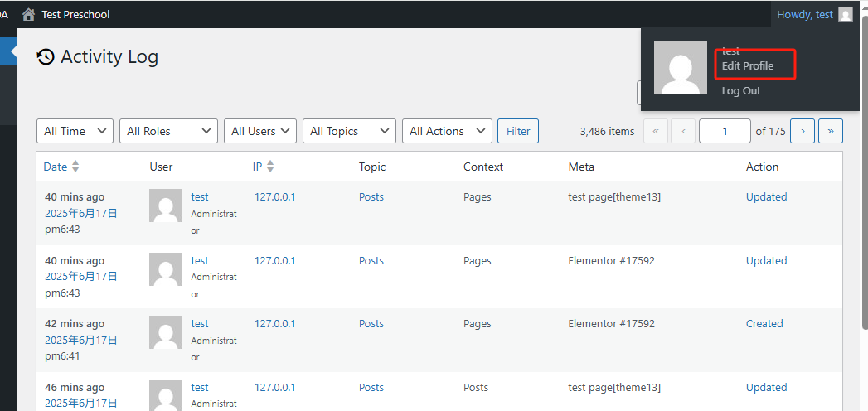Click the page number input field
The image size is (868, 411).
point(724,131)
